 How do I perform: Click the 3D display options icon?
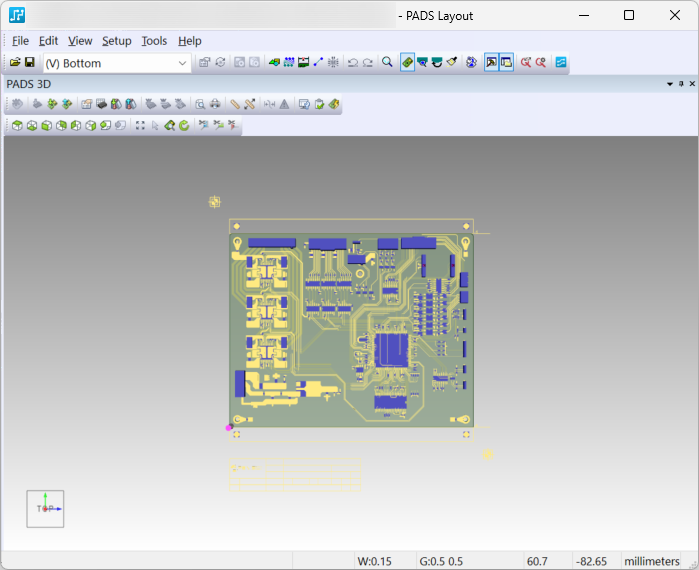pos(86,104)
